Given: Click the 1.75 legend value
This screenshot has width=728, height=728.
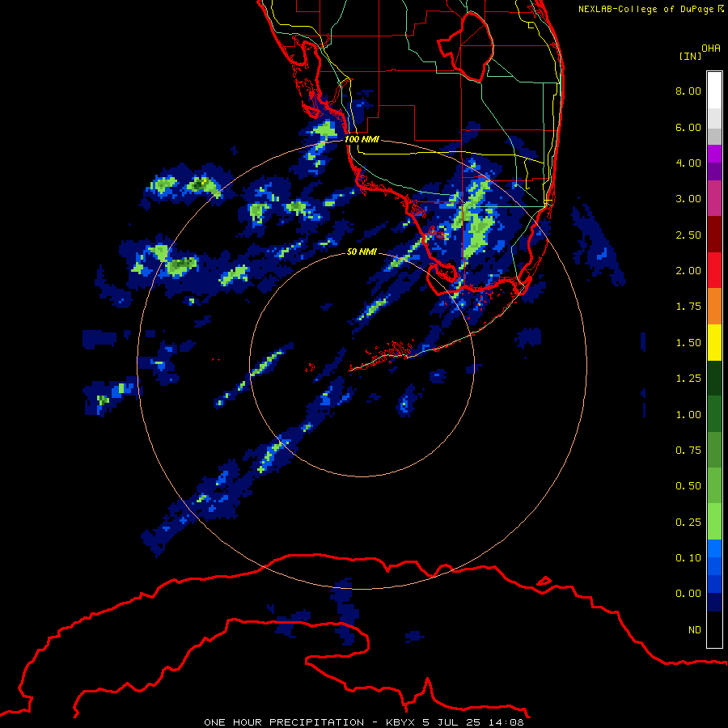Looking at the screenshot, I should coord(688,307).
